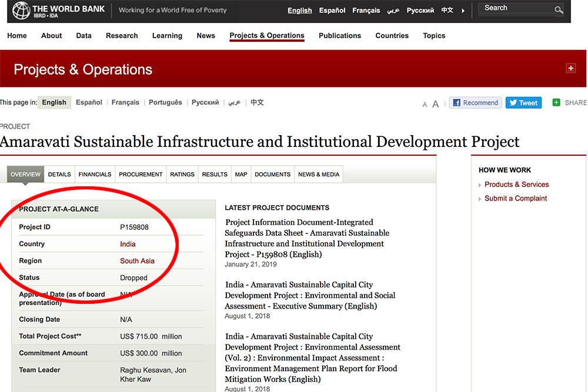Screen dimensions: 588x392
Task: Click the status value Dropped
Action: pos(133,278)
